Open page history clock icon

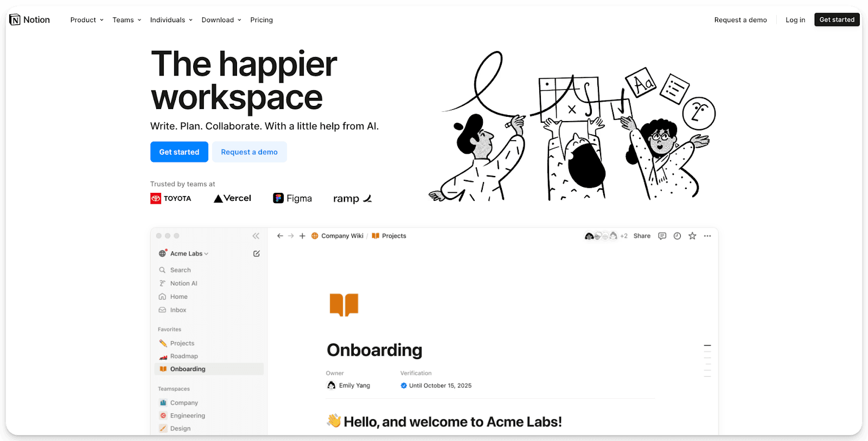point(677,236)
